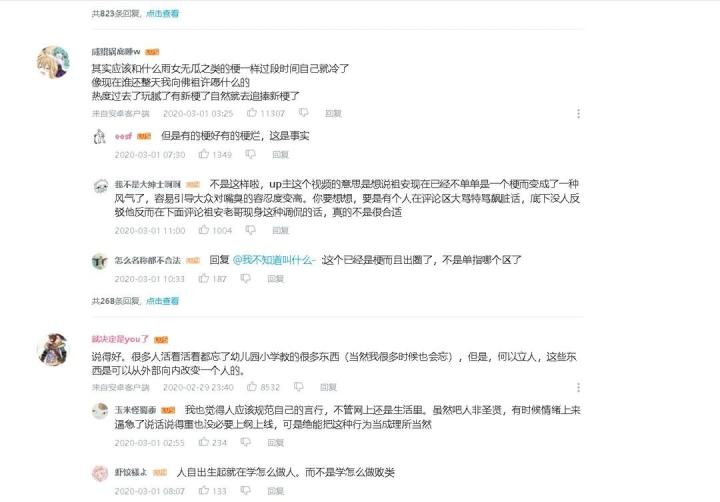Reply to the comment posted at 08:07
Viewport: 720px width, 502px height.
276,491
